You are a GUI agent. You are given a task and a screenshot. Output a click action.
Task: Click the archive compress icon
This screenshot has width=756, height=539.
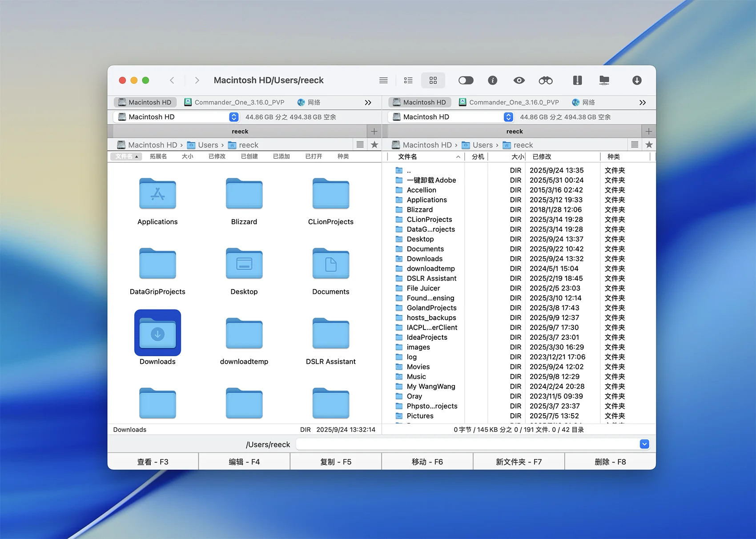pyautogui.click(x=577, y=80)
